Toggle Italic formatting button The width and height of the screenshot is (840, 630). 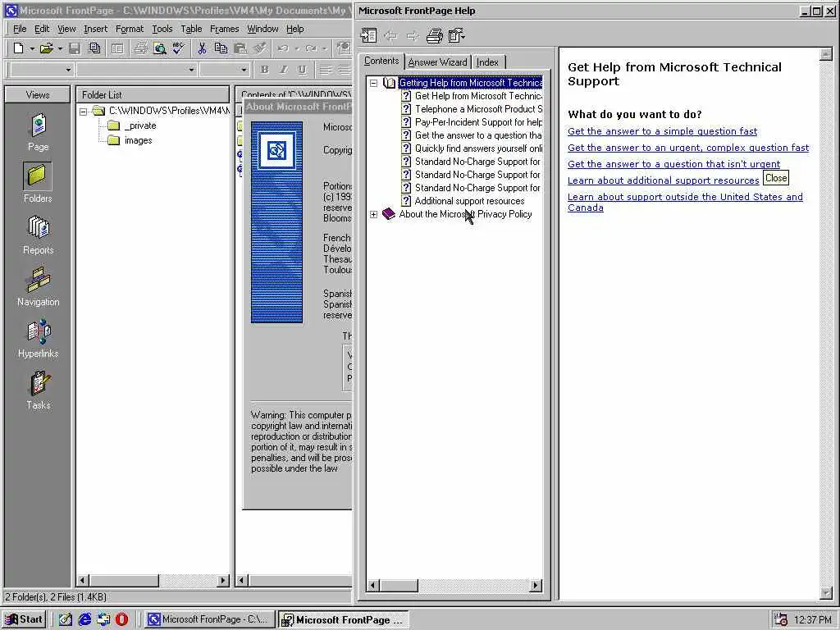coord(283,70)
